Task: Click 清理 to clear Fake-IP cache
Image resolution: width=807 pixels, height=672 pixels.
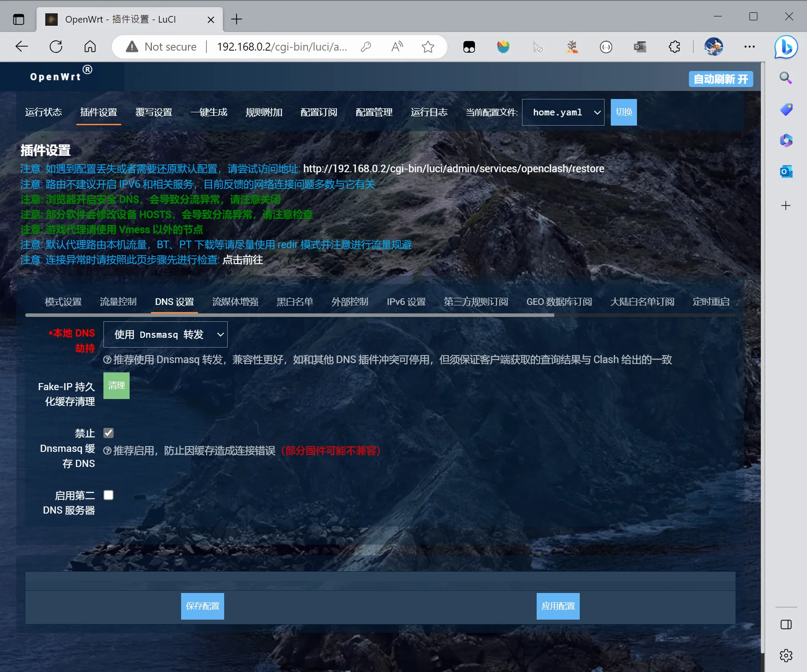Action: click(116, 386)
